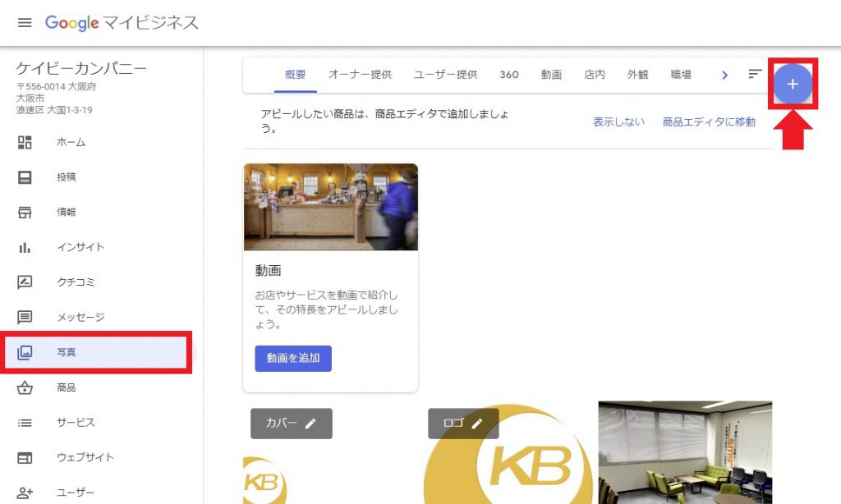Screen dimensions: 841x504
Task: Follow 商品エディタに移動 link
Action: click(x=709, y=121)
